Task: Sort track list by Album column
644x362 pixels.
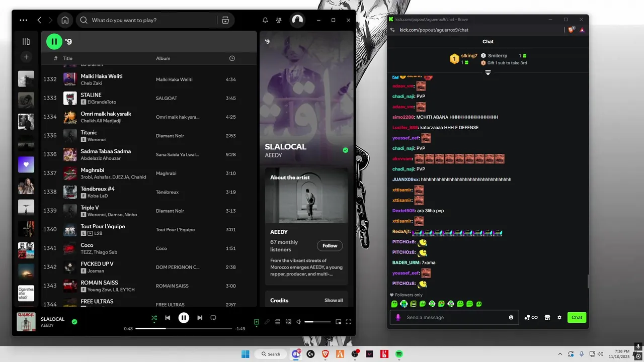Action: (163, 58)
